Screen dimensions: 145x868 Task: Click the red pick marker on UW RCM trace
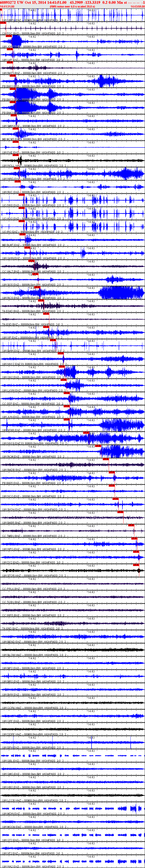click(98, 445)
